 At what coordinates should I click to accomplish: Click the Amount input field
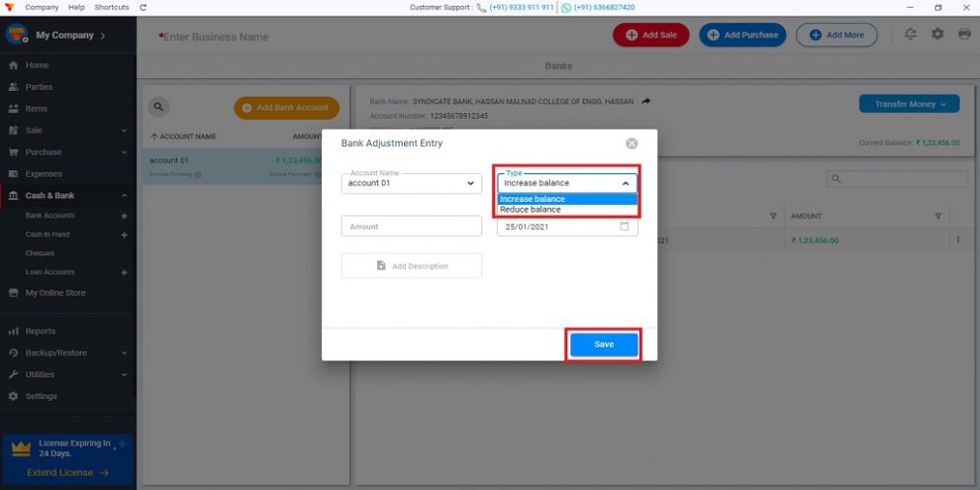[411, 227]
